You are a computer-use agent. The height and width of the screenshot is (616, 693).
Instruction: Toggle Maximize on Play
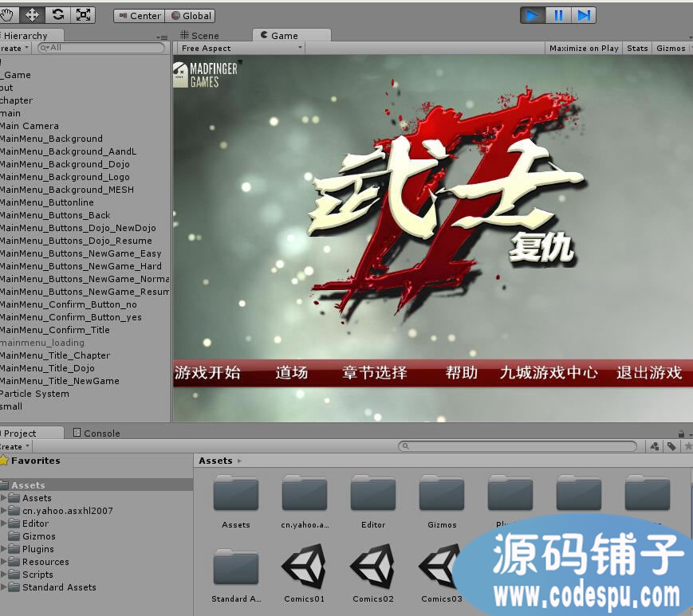point(584,48)
